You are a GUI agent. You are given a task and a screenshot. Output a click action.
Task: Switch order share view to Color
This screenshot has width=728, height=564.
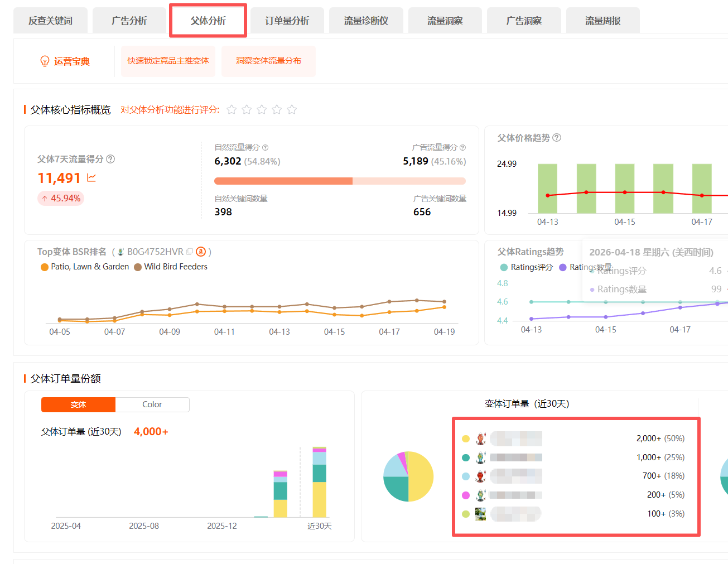click(x=152, y=404)
